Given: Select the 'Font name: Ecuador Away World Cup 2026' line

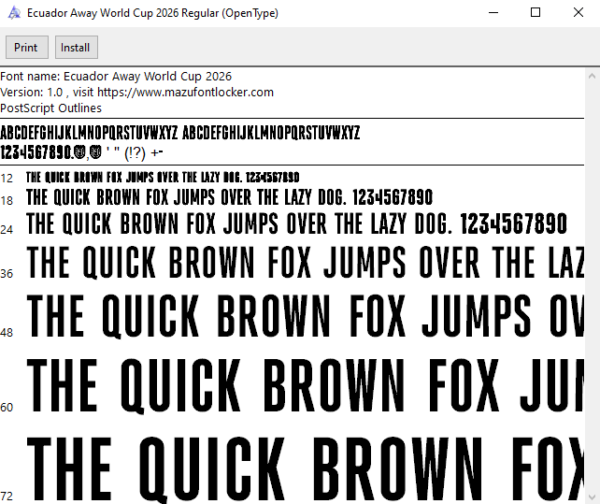Looking at the screenshot, I should point(116,77).
